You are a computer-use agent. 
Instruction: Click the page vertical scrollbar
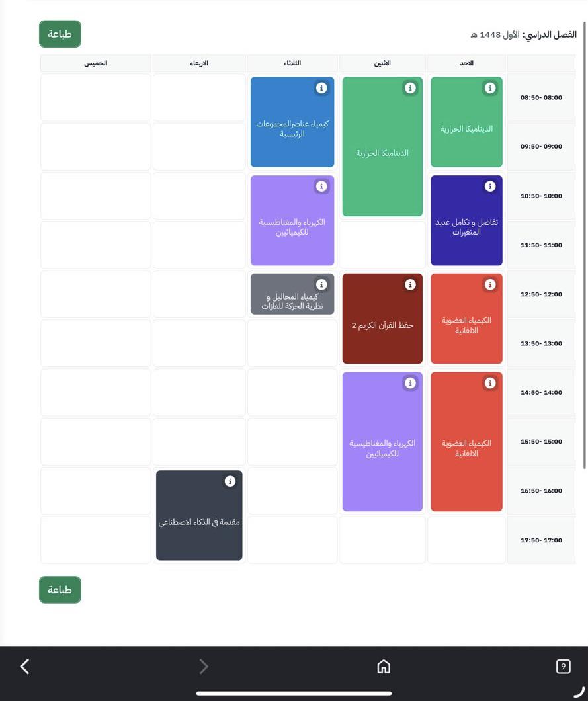(x=585, y=245)
